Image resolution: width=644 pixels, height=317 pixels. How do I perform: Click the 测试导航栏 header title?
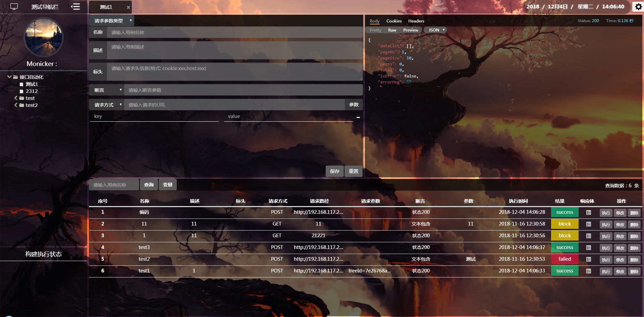45,7
